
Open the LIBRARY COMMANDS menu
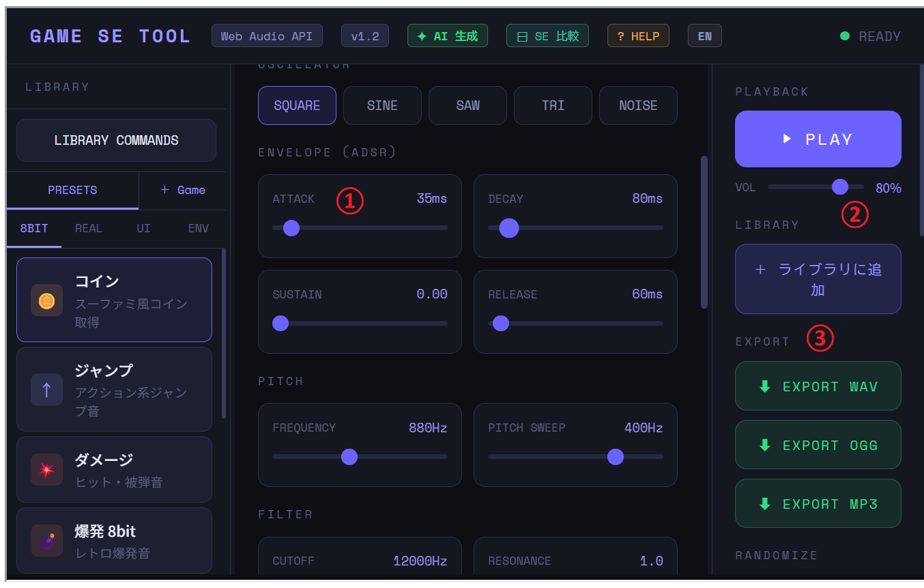[x=116, y=141]
